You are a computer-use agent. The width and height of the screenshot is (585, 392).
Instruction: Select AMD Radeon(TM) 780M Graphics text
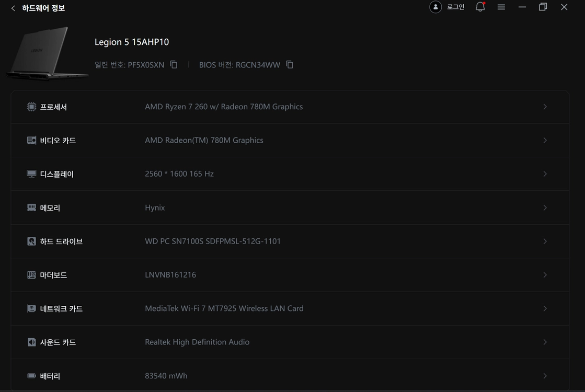pos(204,140)
